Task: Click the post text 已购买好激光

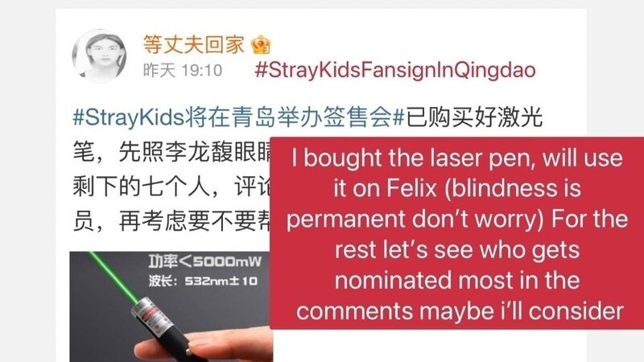Action: click(474, 117)
